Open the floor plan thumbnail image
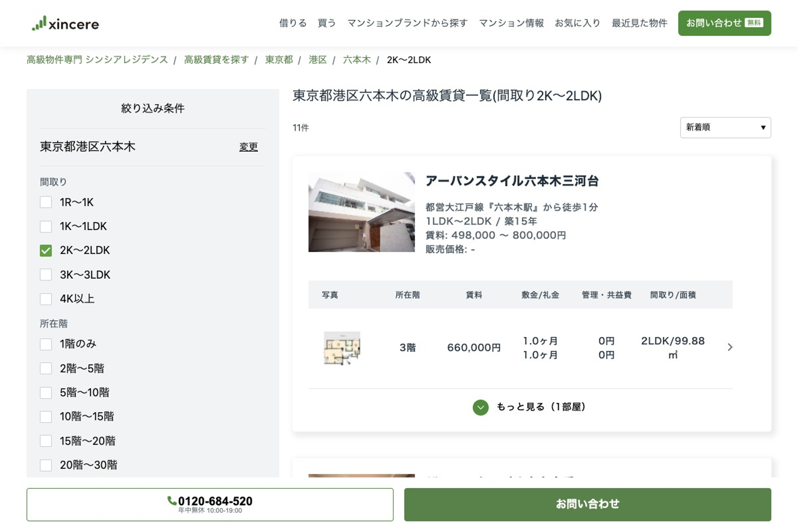Viewport: 798px width, 532px height. coord(342,348)
